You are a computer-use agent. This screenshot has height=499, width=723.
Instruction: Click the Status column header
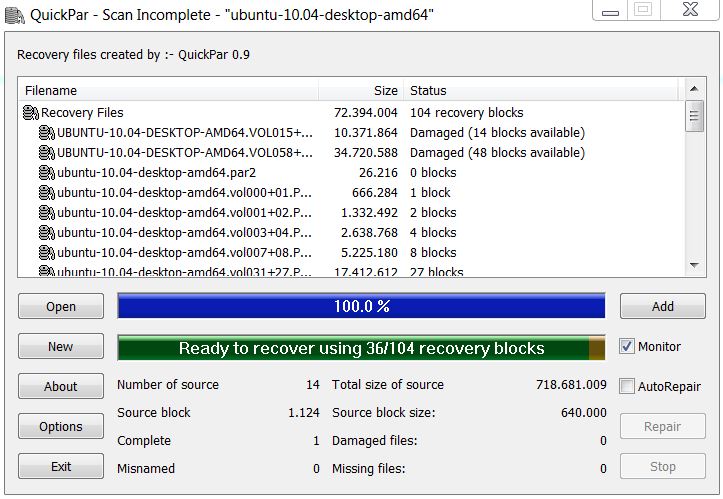tap(541, 90)
